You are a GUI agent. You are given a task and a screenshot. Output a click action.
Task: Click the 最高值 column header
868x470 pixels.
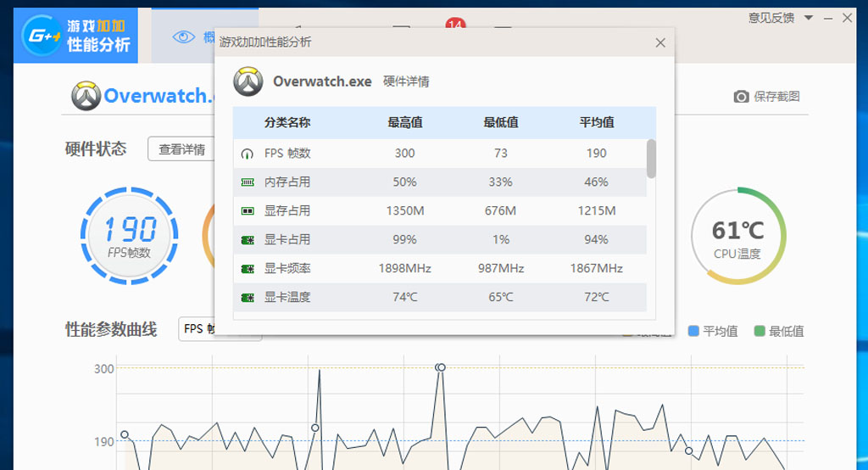coord(404,122)
